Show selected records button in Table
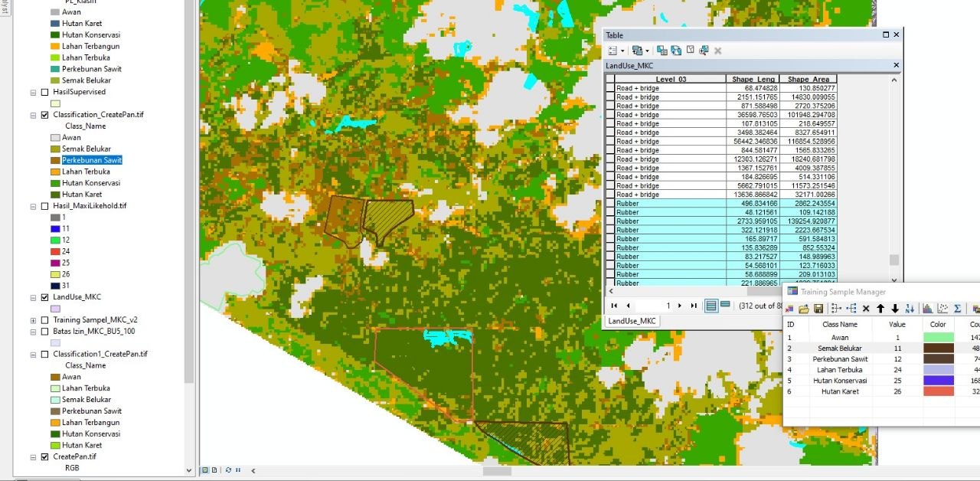 click(x=724, y=306)
